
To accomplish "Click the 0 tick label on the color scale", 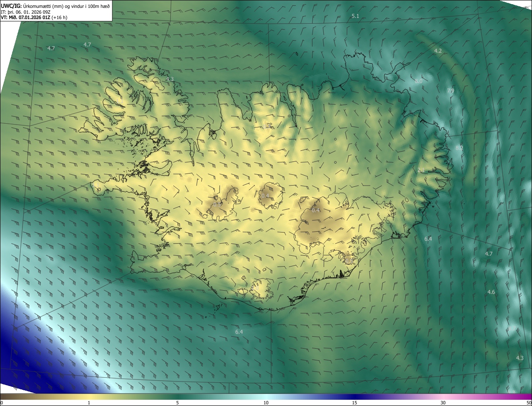I will coord(2,403).
